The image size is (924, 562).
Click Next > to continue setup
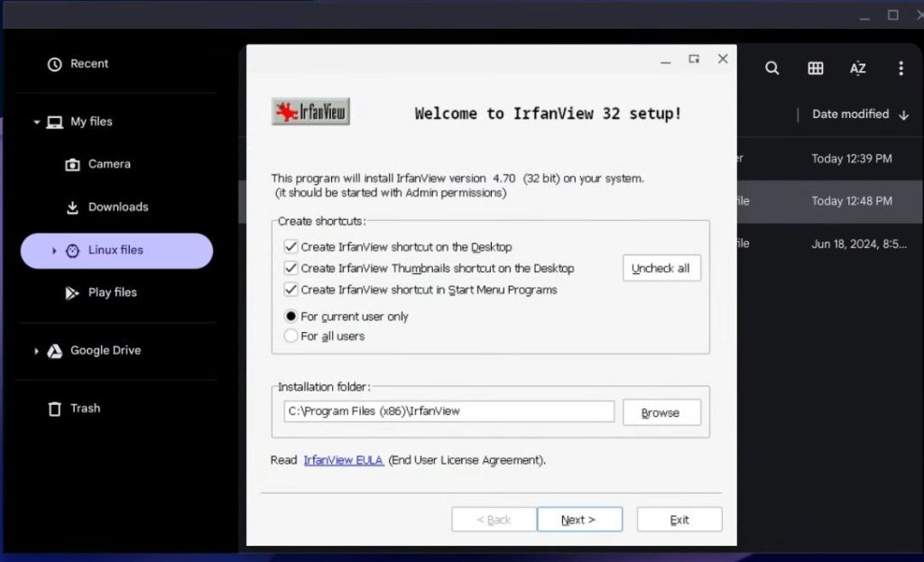click(x=579, y=520)
